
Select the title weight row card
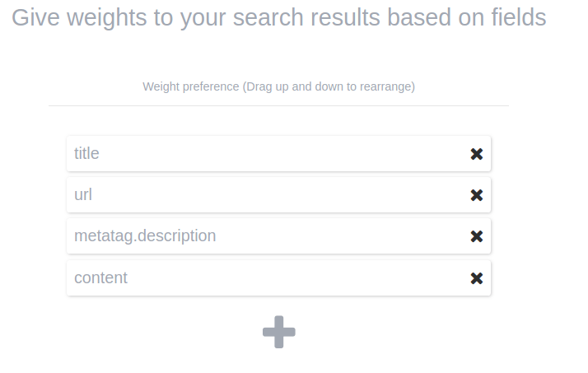pyautogui.click(x=278, y=154)
